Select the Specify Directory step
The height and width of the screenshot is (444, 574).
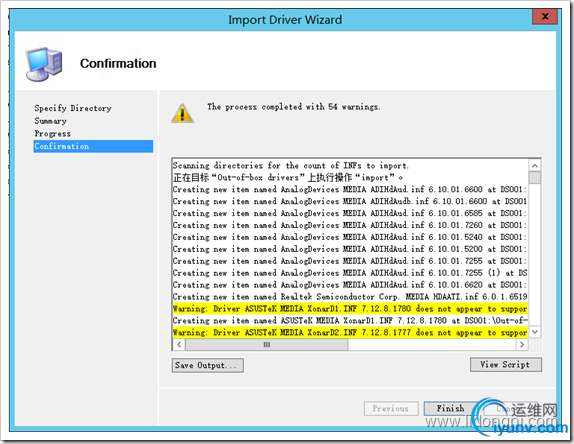pos(73,108)
